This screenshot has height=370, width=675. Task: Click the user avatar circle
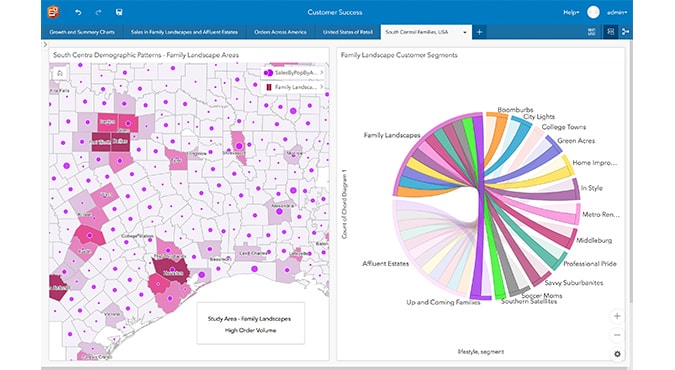pyautogui.click(x=593, y=12)
